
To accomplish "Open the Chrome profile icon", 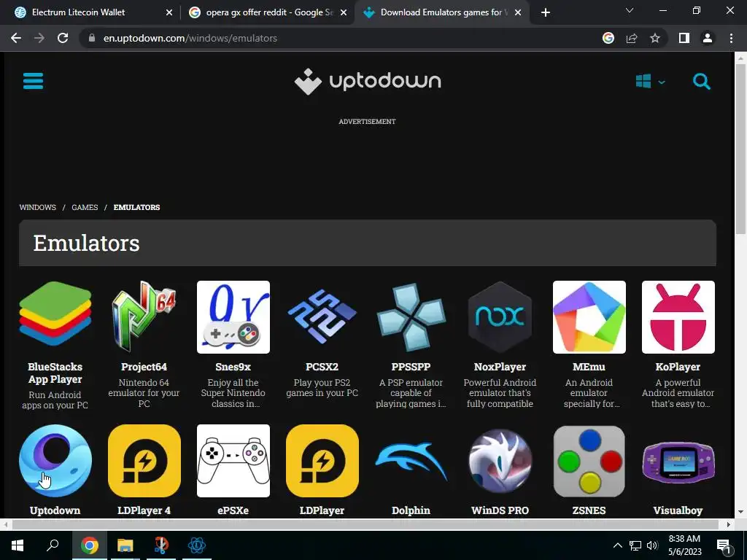I will click(x=708, y=38).
